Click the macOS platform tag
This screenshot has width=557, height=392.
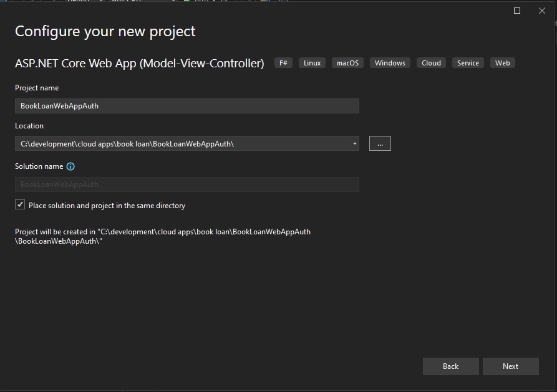point(348,63)
